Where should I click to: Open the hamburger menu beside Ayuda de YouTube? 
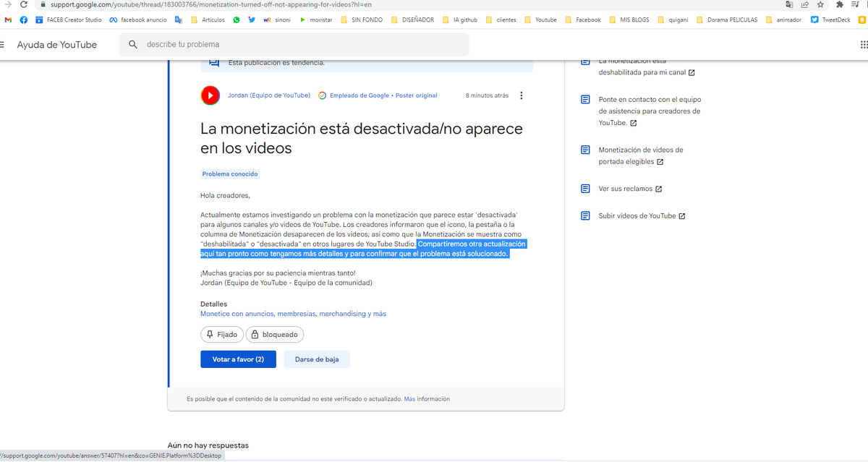(2, 45)
